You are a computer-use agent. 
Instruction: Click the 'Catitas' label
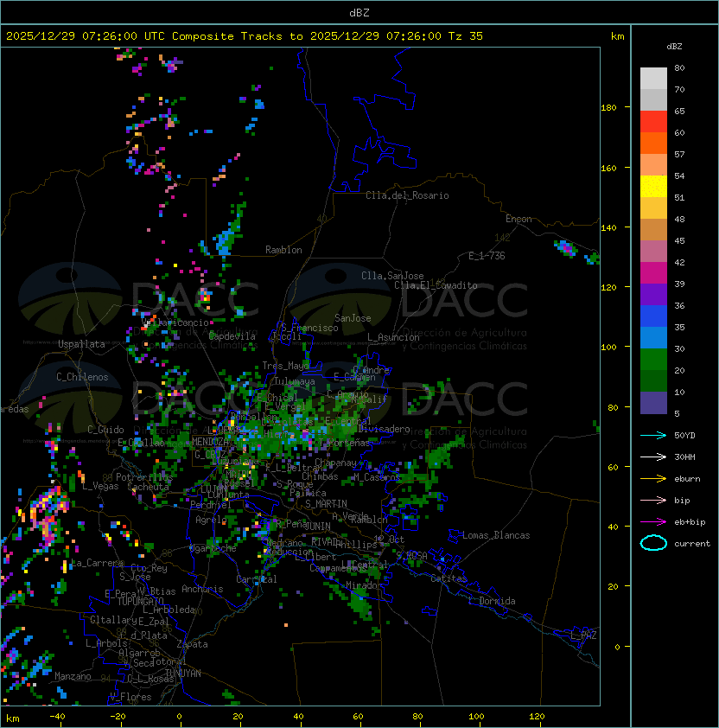(449, 578)
